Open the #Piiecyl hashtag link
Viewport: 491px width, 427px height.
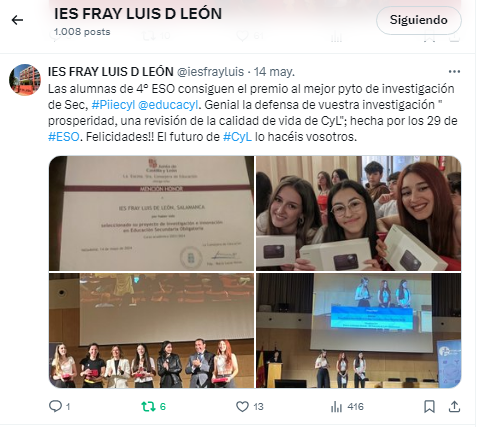[113, 105]
